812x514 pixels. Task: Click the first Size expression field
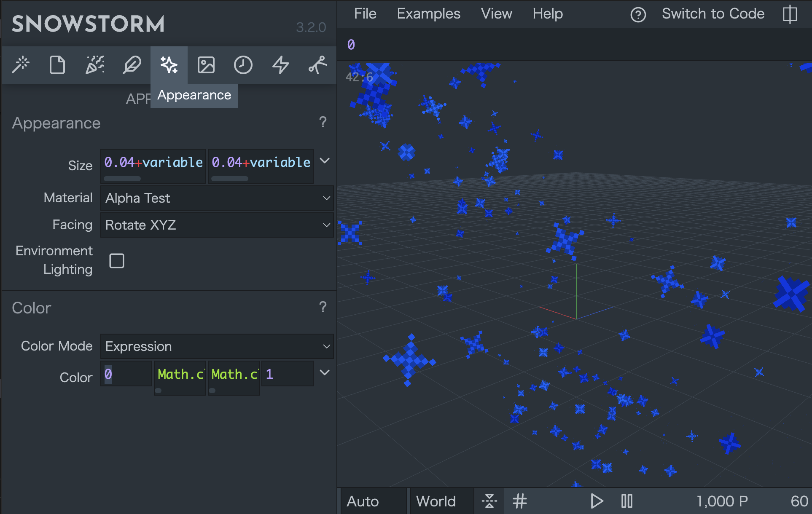[x=153, y=163]
